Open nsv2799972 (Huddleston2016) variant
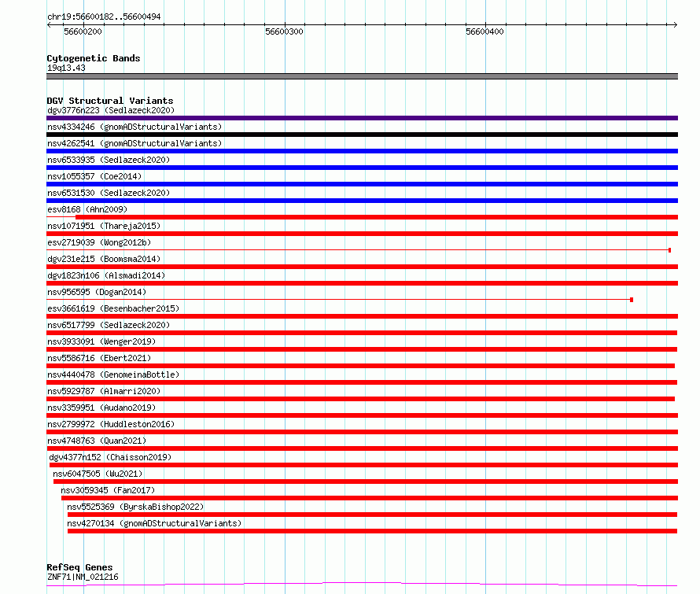The image size is (700, 594). pyautogui.click(x=111, y=424)
